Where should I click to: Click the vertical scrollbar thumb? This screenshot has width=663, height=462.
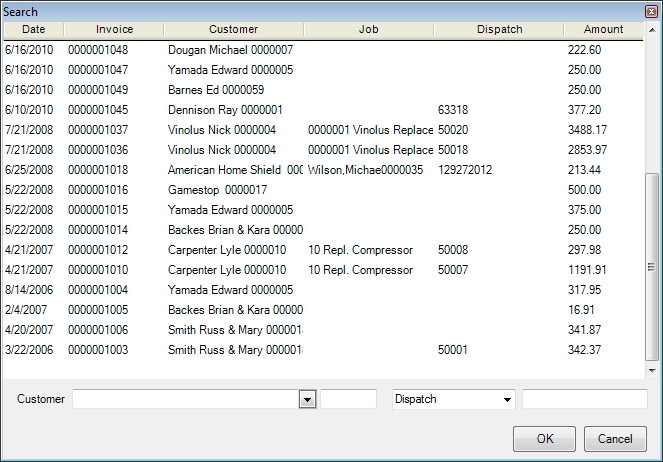652,267
